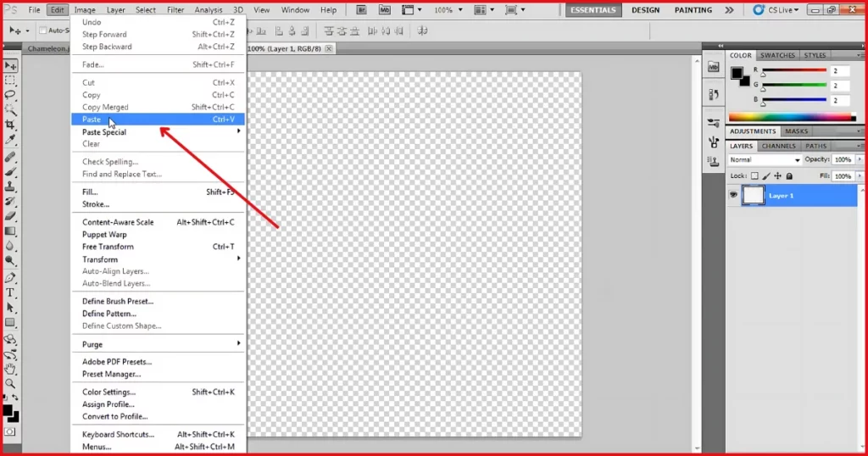Select the Eraser tool
Image resolution: width=868 pixels, height=456 pixels.
(10, 216)
